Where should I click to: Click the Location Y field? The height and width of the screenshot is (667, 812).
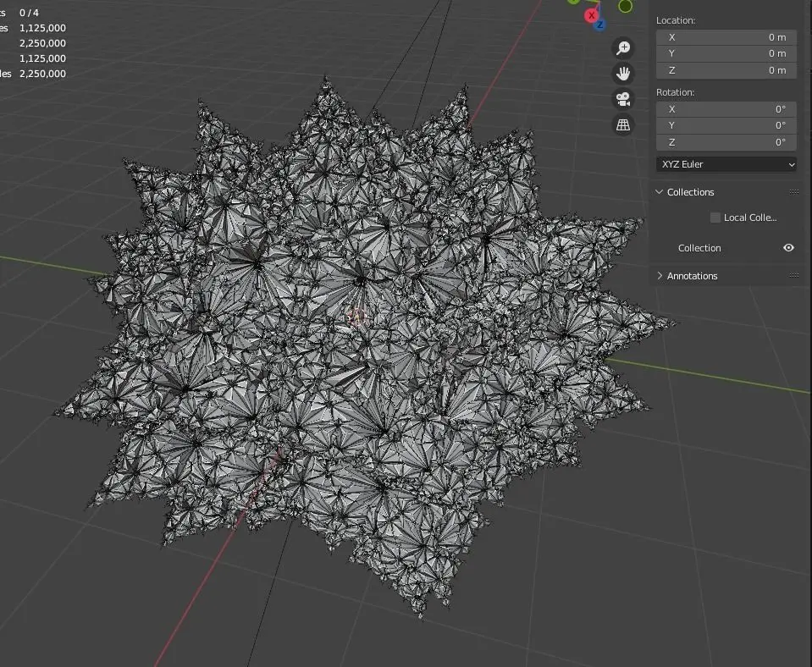726,53
